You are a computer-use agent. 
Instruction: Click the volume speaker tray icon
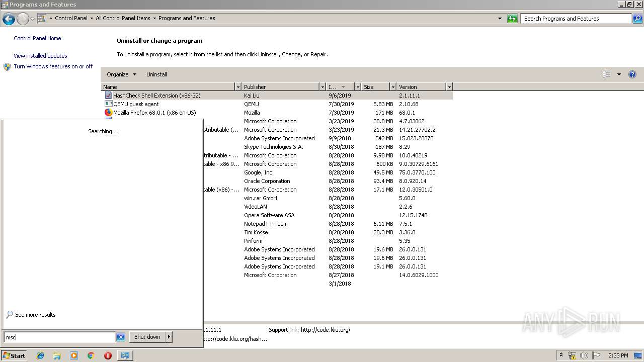pos(584,355)
